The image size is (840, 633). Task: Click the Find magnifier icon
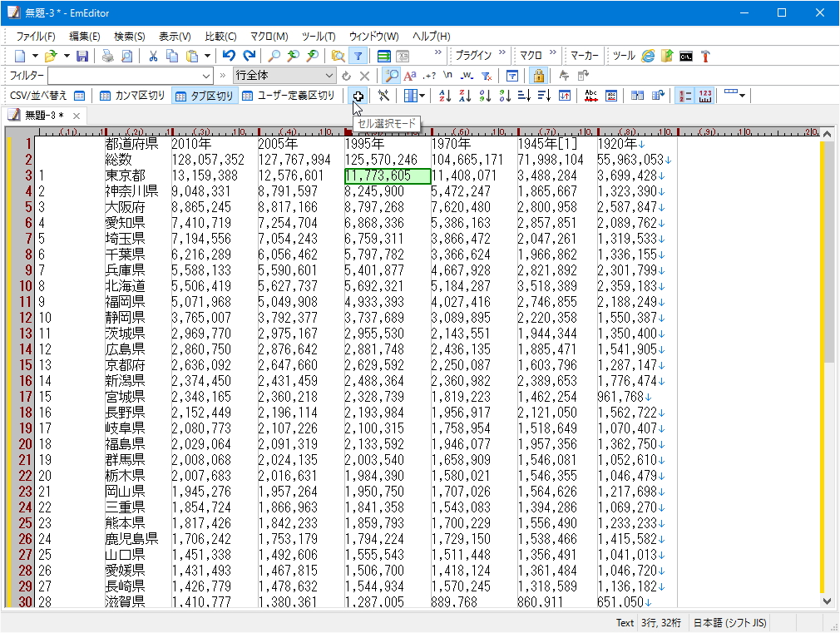pos(274,56)
